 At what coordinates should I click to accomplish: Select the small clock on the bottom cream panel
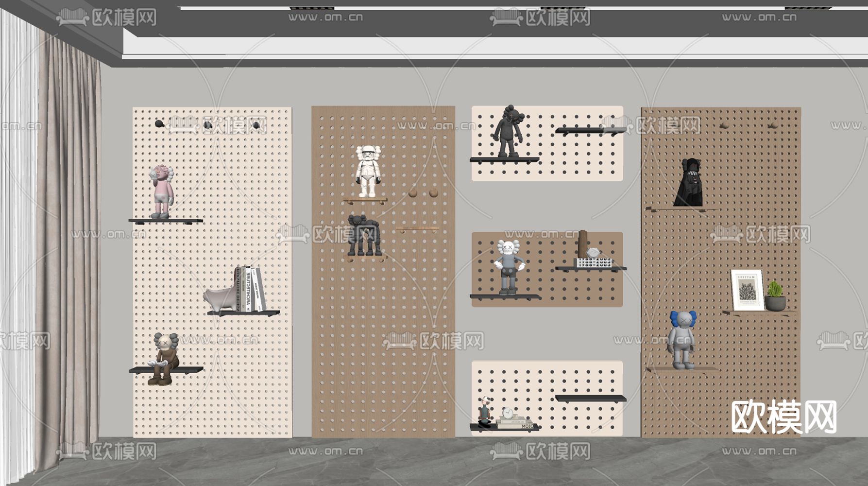pyautogui.click(x=508, y=413)
